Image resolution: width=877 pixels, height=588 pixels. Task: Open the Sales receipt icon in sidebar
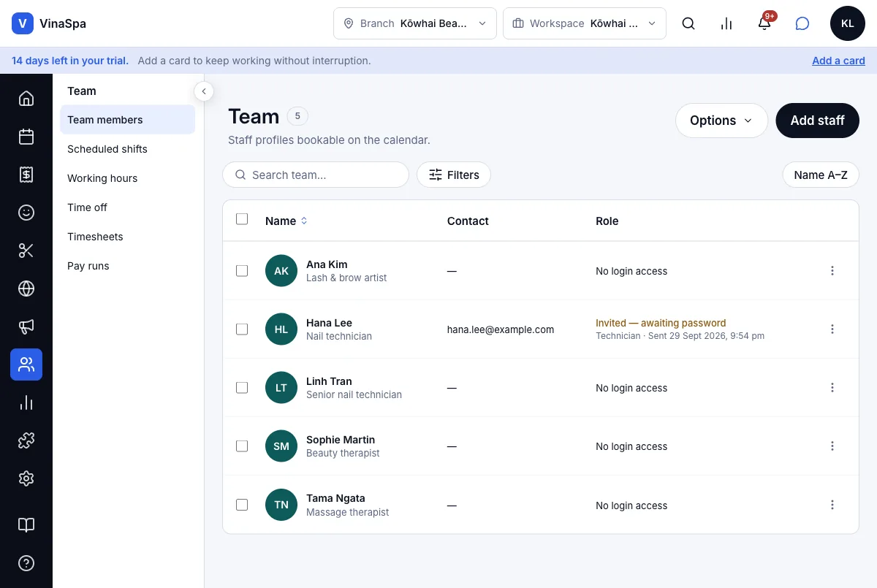[x=26, y=175]
